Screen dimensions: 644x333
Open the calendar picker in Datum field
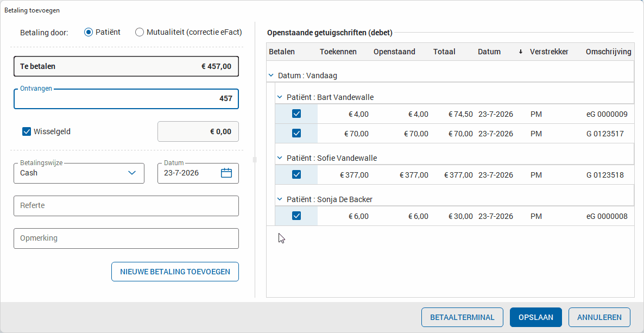tap(226, 173)
